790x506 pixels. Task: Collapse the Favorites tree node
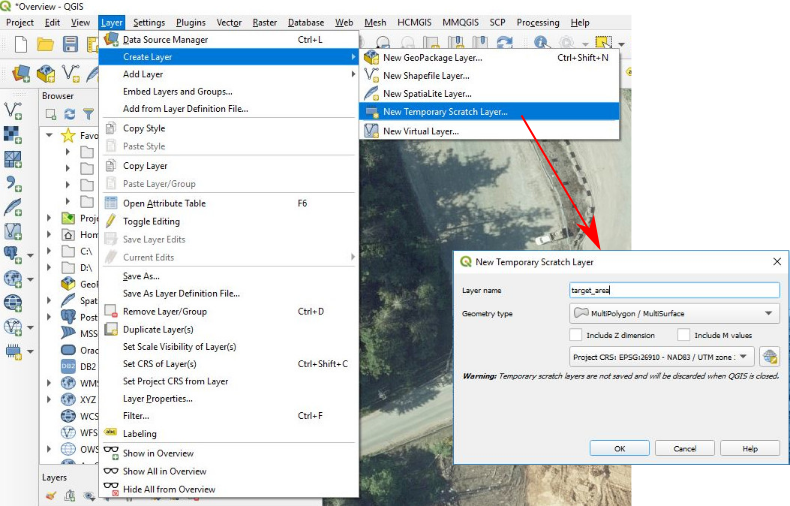[49, 135]
